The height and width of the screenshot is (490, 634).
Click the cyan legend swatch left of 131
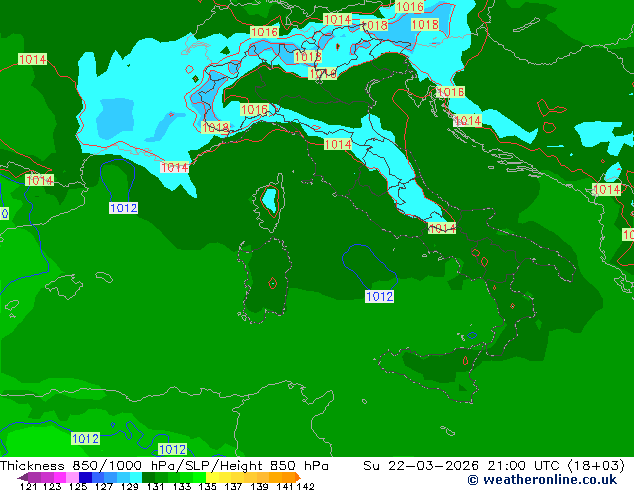click(x=136, y=477)
